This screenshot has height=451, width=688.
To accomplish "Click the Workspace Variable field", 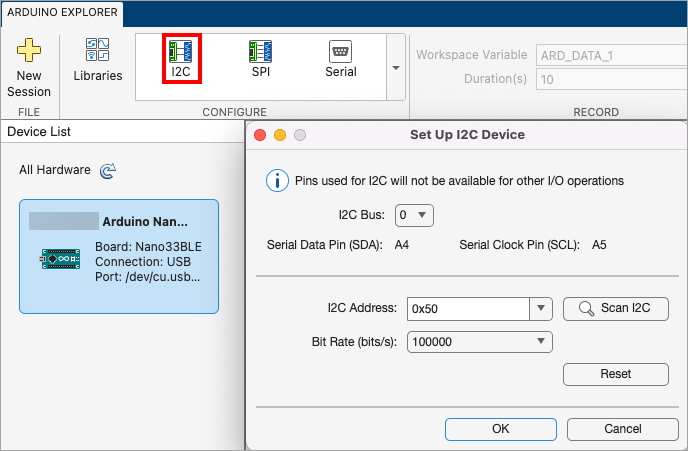I will click(607, 54).
